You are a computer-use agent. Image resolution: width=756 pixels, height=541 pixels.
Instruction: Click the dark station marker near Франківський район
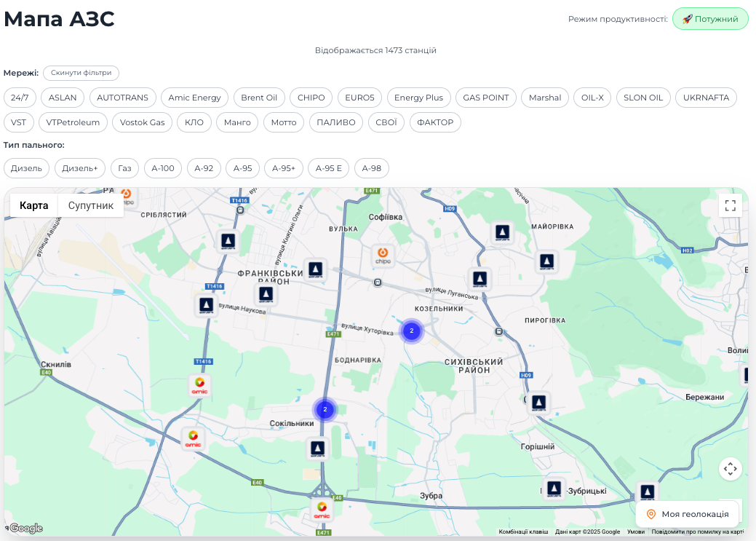[x=266, y=293]
